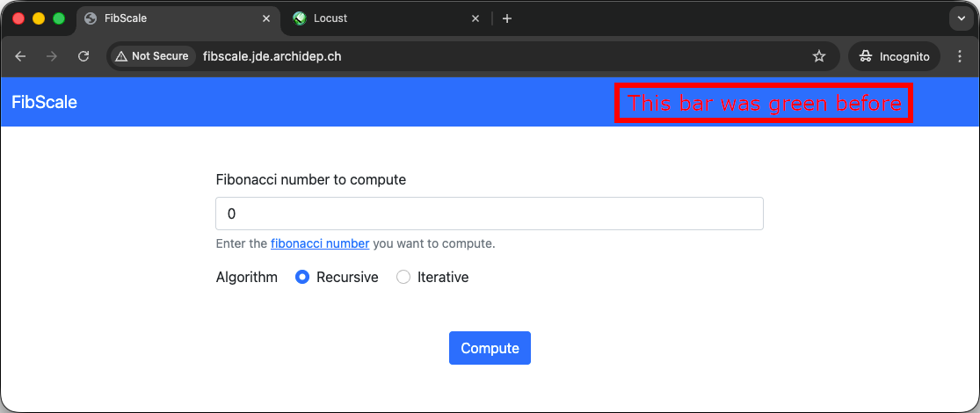
Task: Close the FibScale tab
Action: click(267, 18)
